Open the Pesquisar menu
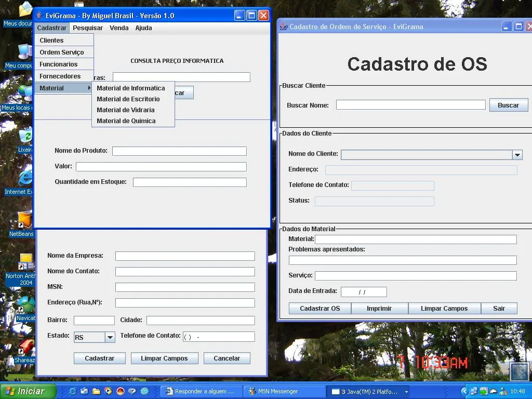 pyautogui.click(x=87, y=28)
